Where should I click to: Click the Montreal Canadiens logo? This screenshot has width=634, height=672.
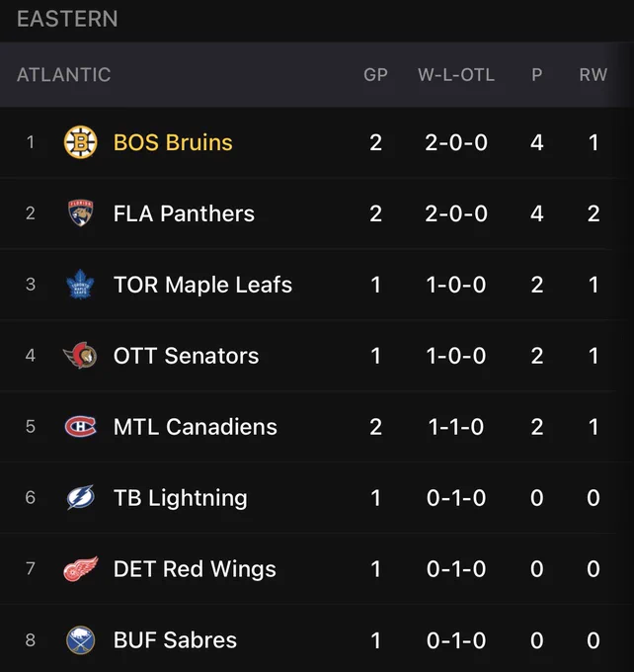coord(81,427)
